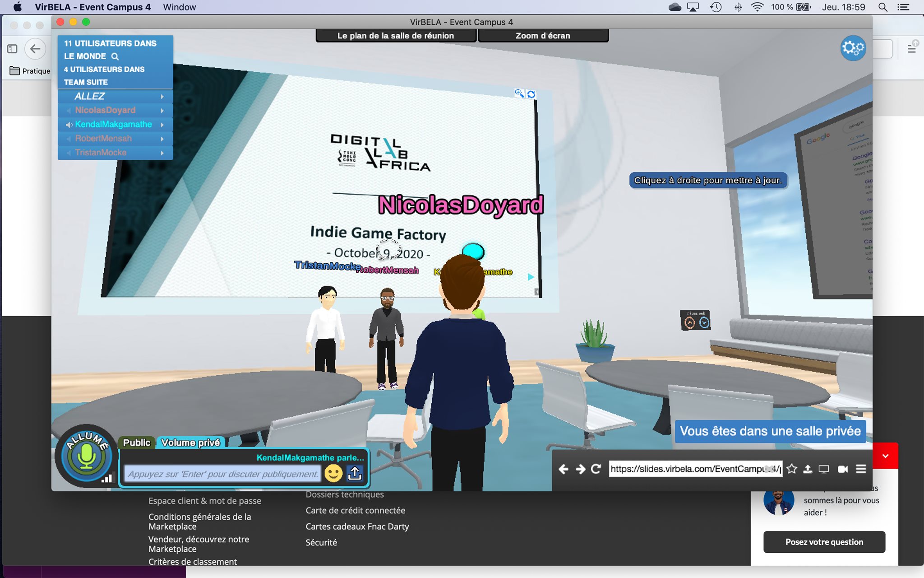Go back in the in-world web browser
This screenshot has height=578, width=924.
(x=564, y=469)
